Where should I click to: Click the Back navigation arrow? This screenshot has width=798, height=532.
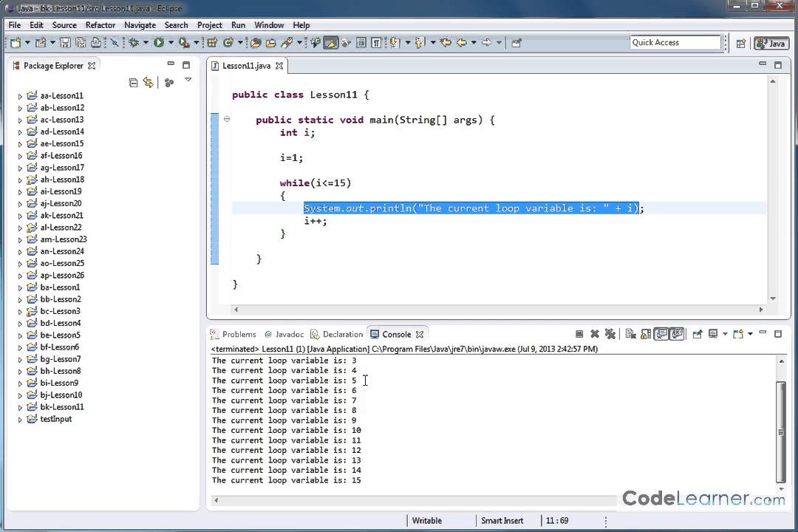[x=462, y=43]
